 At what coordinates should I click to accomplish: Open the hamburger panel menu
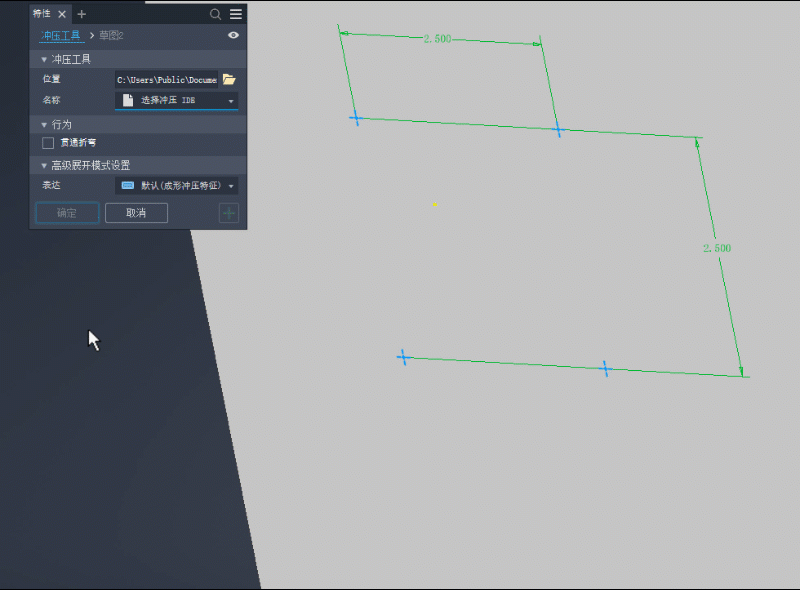tap(236, 14)
